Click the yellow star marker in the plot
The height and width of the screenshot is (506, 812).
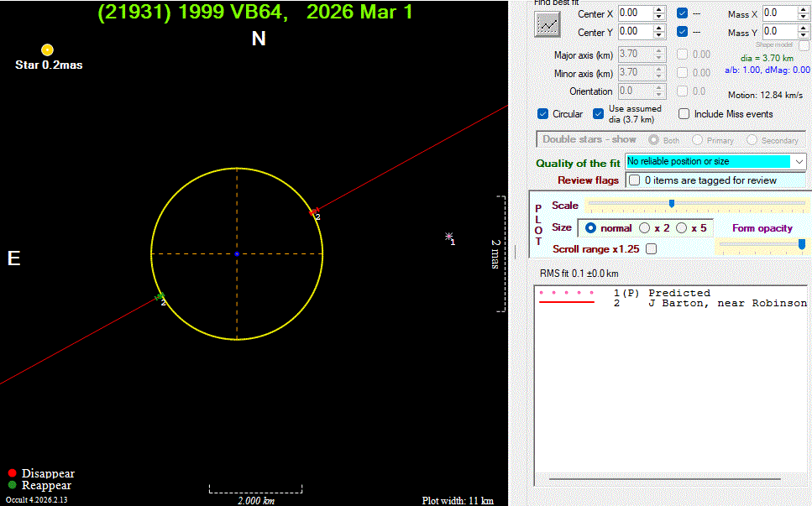[47, 50]
